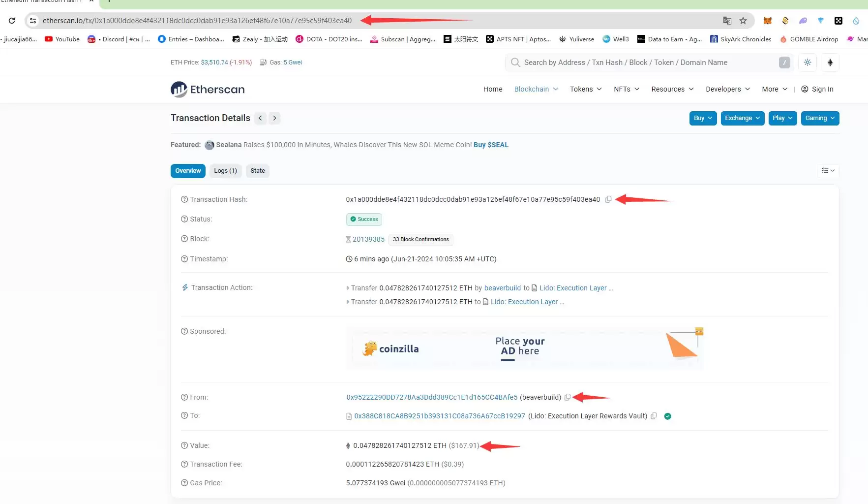Open the Exchange dropdown
Screen dimensions: 868x504
pyautogui.click(x=742, y=118)
